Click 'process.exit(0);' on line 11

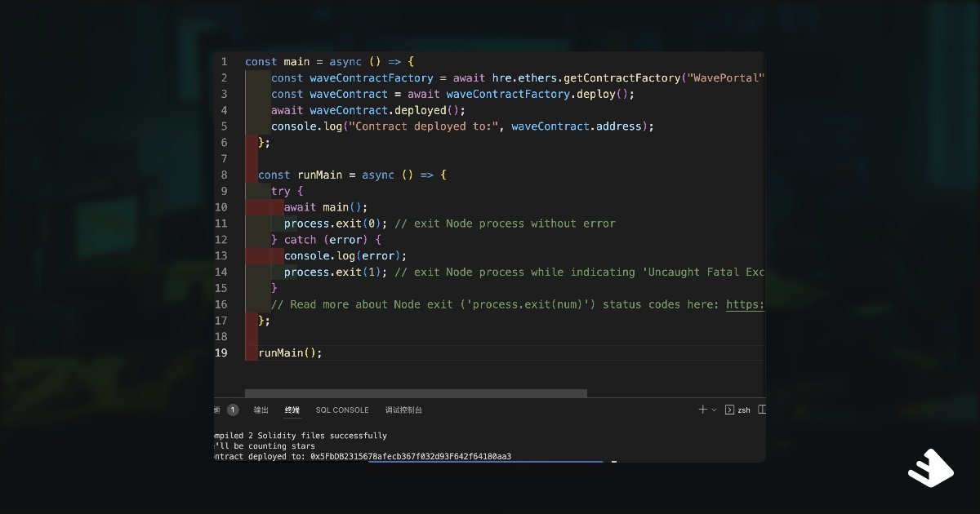click(336, 224)
